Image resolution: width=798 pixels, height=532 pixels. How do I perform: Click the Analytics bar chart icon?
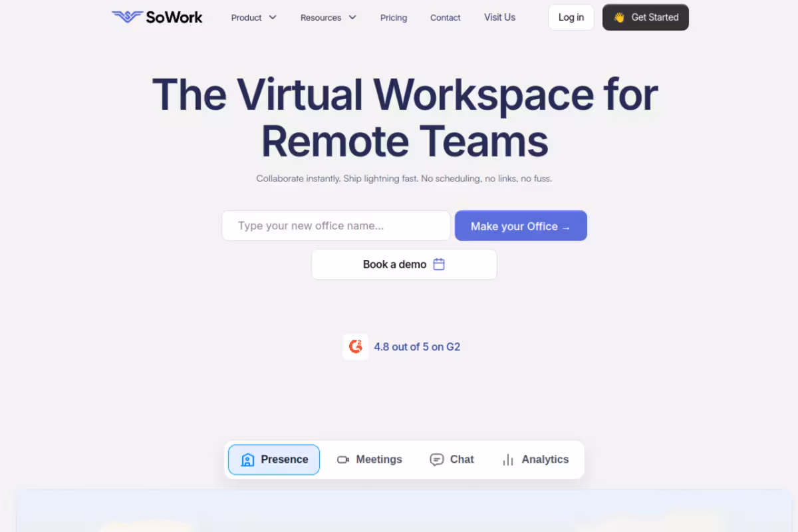[508, 460]
